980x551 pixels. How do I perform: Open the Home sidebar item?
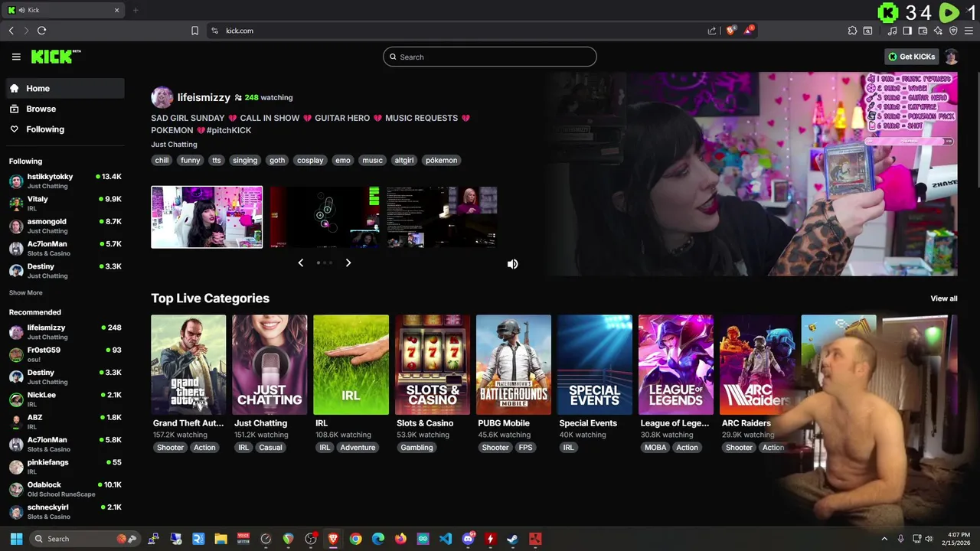coord(64,88)
